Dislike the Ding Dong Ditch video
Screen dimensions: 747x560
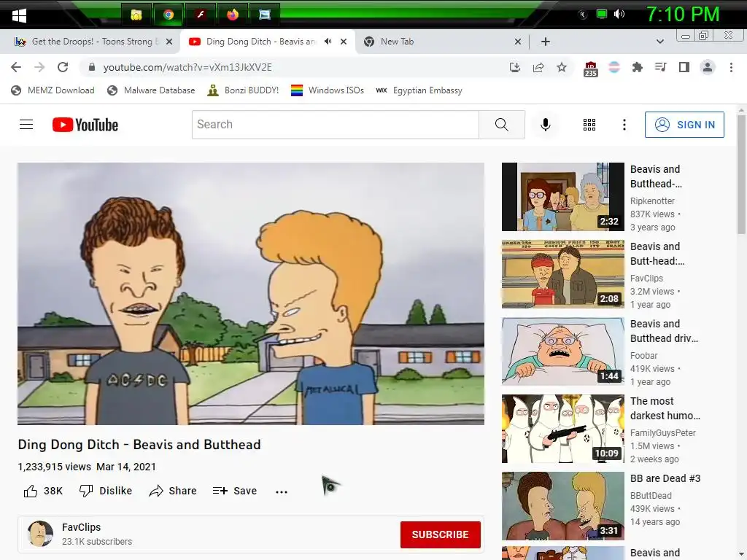(106, 491)
